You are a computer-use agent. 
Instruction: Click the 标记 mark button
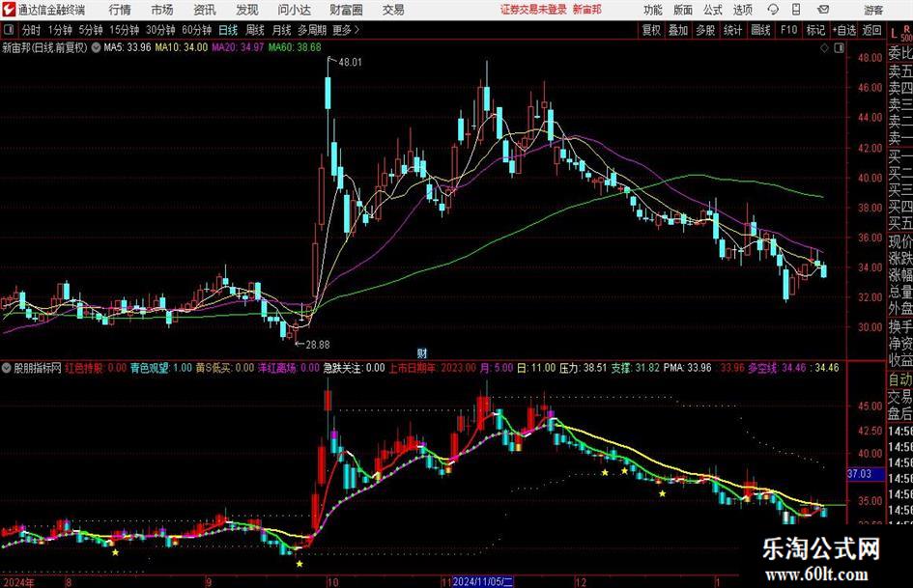click(815, 30)
